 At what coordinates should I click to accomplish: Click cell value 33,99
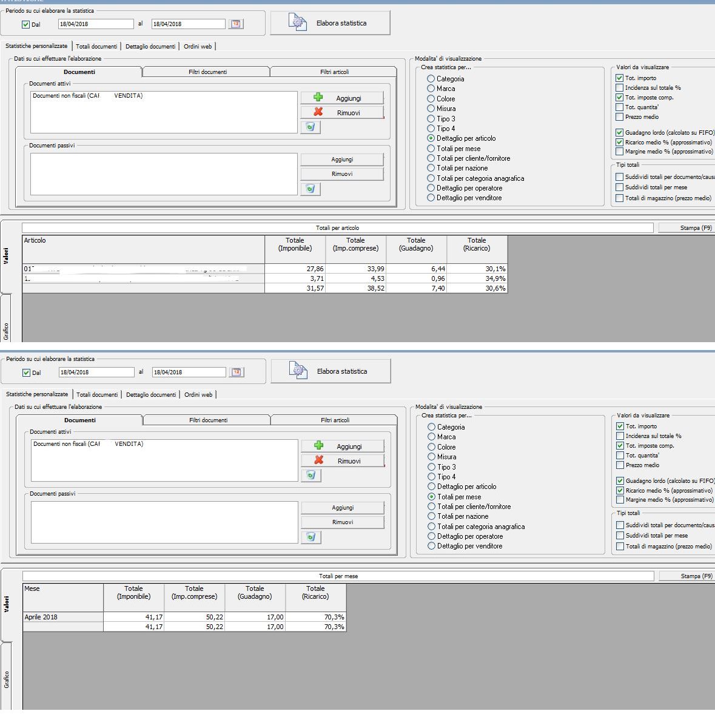click(x=355, y=269)
